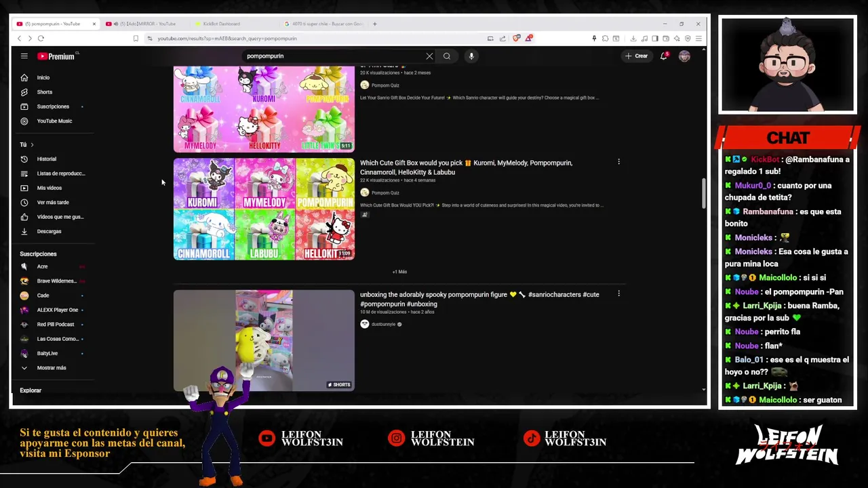Expand the Tú section
This screenshot has width=868, height=488.
click(x=26, y=144)
